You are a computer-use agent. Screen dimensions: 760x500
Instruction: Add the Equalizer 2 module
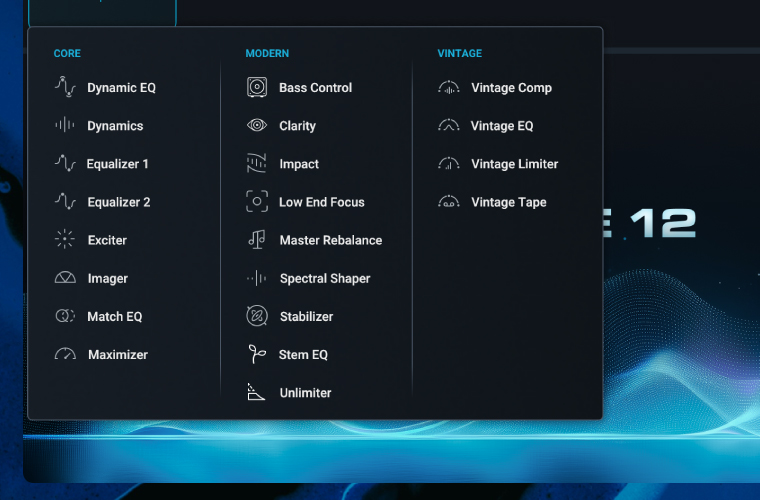[x=118, y=202]
